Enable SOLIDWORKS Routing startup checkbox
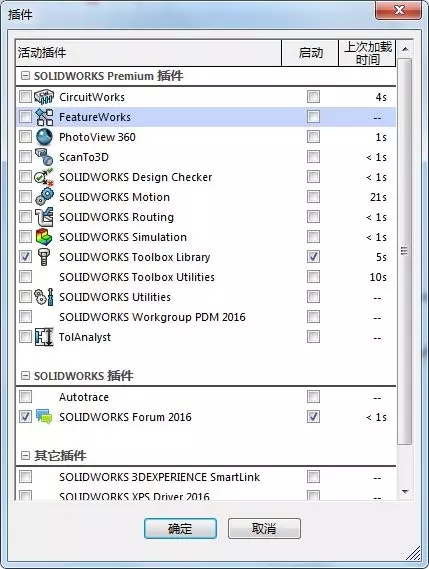Image resolution: width=429 pixels, height=569 pixels. 313,217
